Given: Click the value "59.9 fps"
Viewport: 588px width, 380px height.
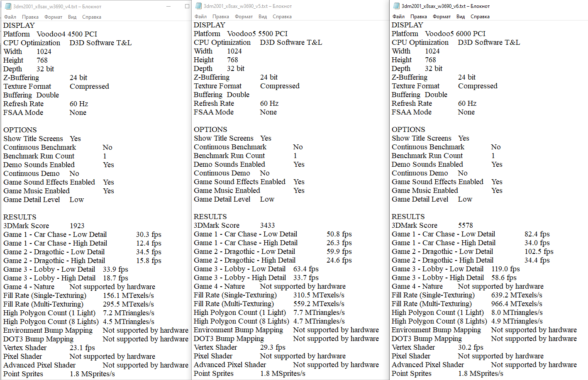Looking at the screenshot, I should tap(339, 251).
